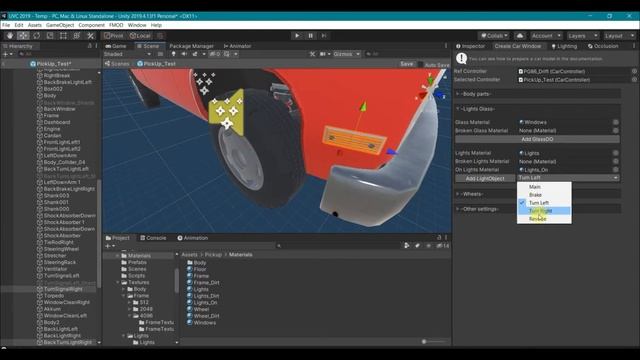Open Account dropdown

click(547, 36)
